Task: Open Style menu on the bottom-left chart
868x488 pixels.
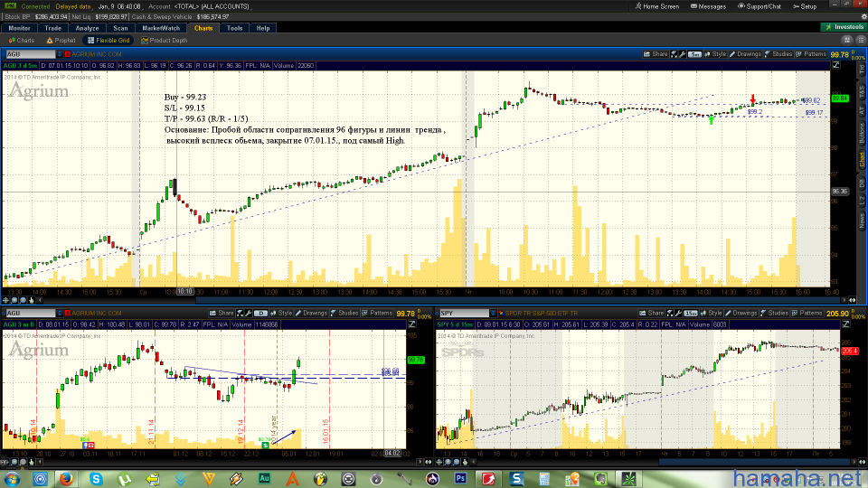Action: coord(281,314)
